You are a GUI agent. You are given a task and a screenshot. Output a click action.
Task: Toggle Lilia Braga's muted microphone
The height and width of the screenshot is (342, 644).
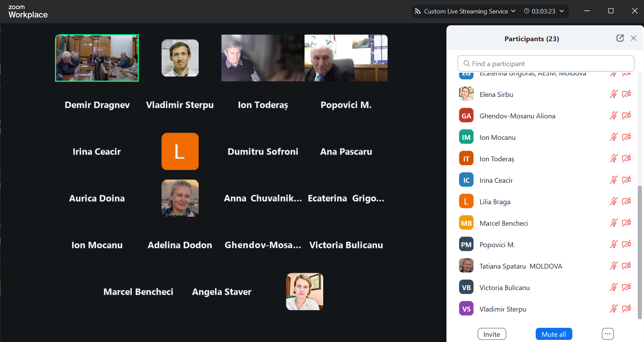click(614, 201)
